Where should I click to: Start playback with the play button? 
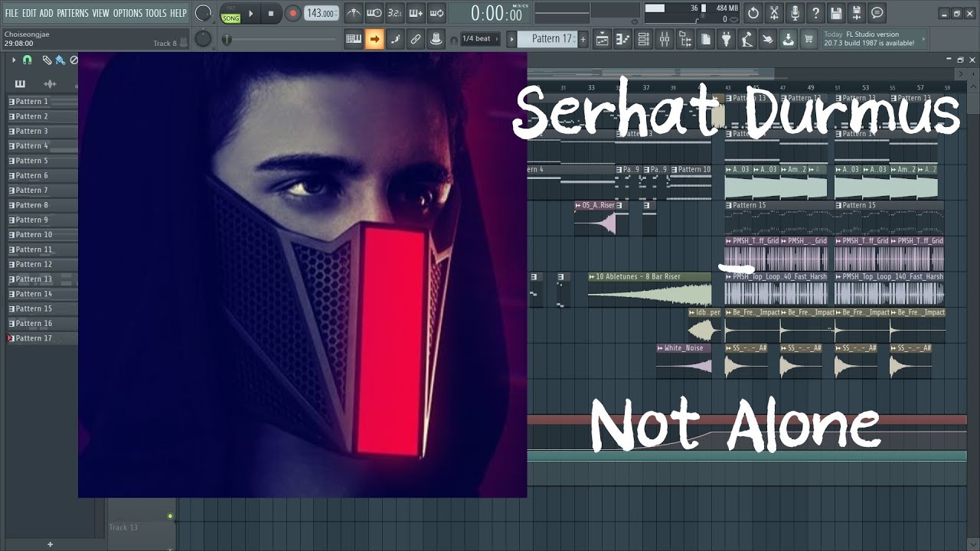pyautogui.click(x=250, y=13)
